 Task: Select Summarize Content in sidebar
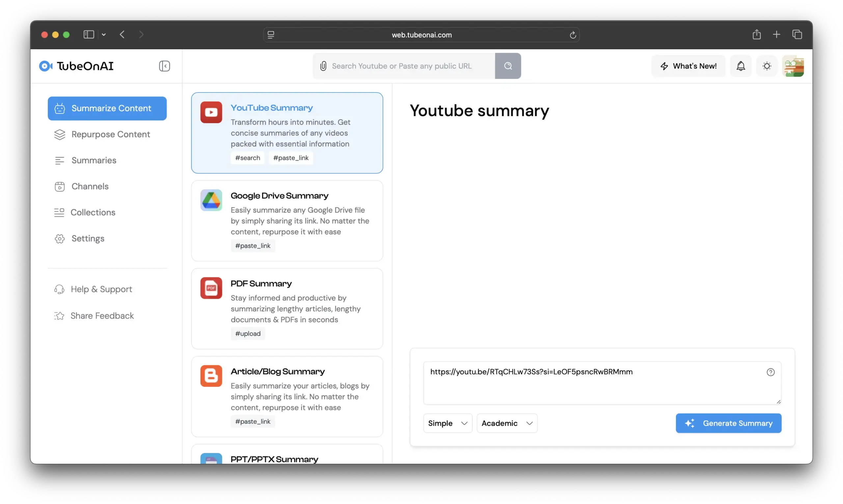coord(107,108)
